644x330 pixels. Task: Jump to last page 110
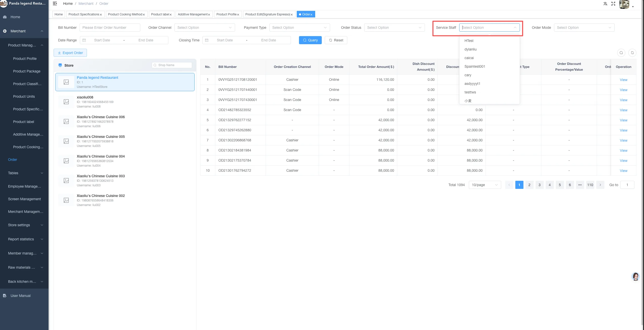click(x=590, y=185)
